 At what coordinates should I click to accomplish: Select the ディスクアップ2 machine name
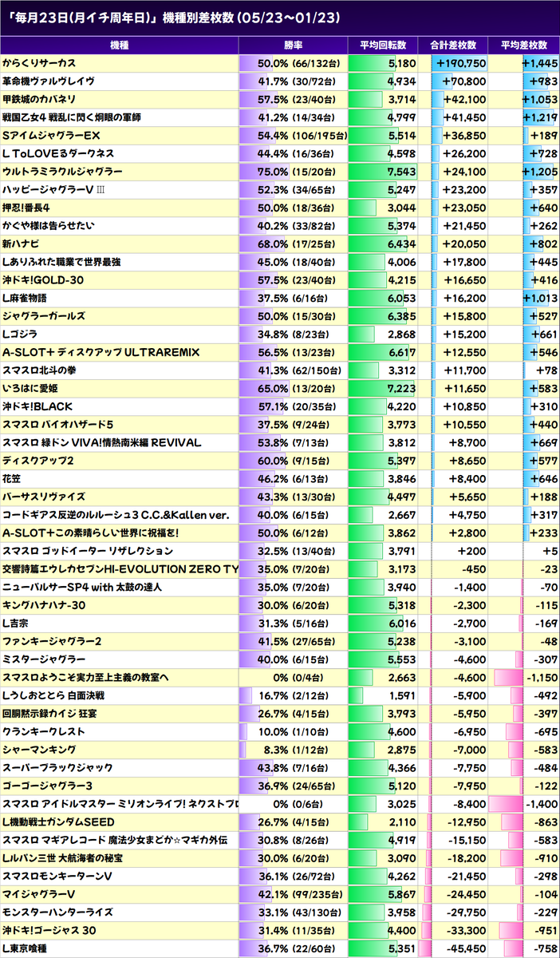(x=38, y=461)
